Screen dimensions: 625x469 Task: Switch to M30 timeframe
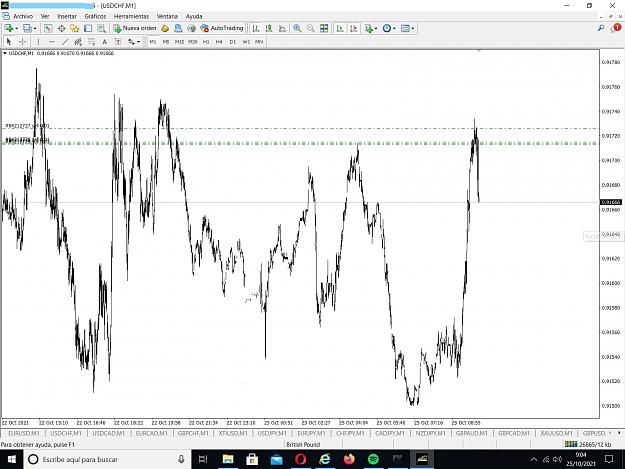(193, 41)
